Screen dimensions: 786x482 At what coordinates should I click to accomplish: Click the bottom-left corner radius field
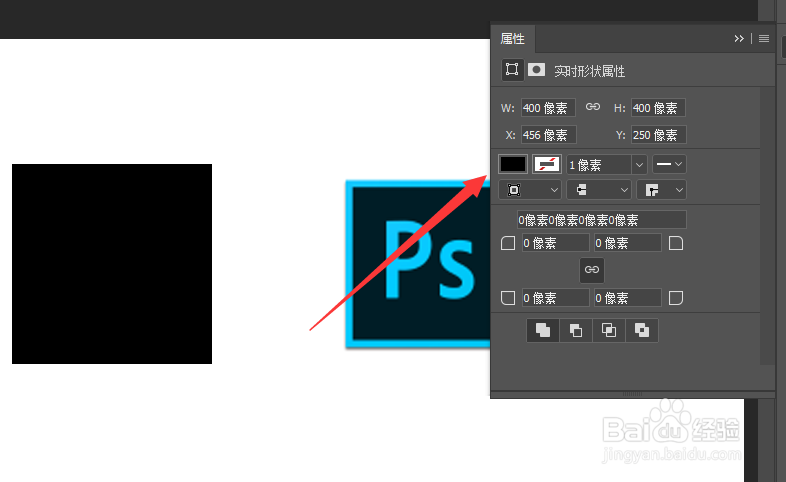tap(555, 298)
